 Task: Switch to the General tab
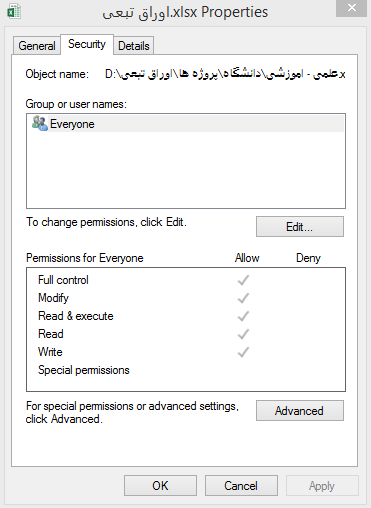(x=37, y=46)
